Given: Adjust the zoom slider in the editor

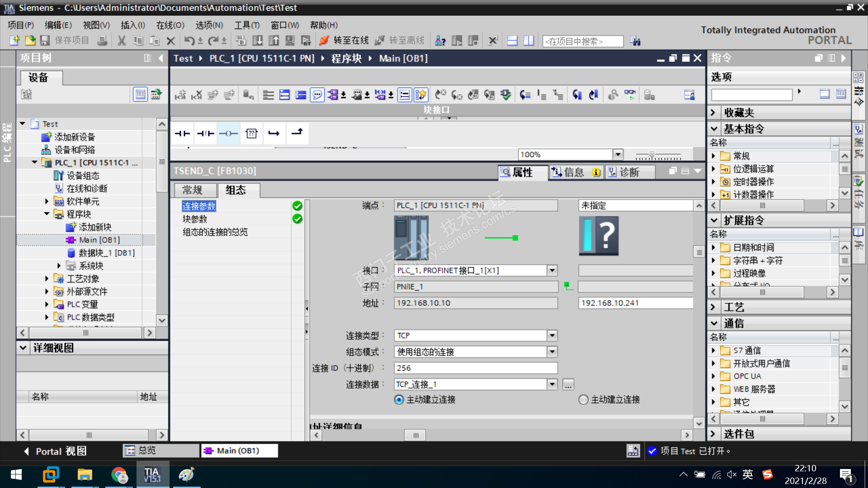Looking at the screenshot, I should [651, 155].
